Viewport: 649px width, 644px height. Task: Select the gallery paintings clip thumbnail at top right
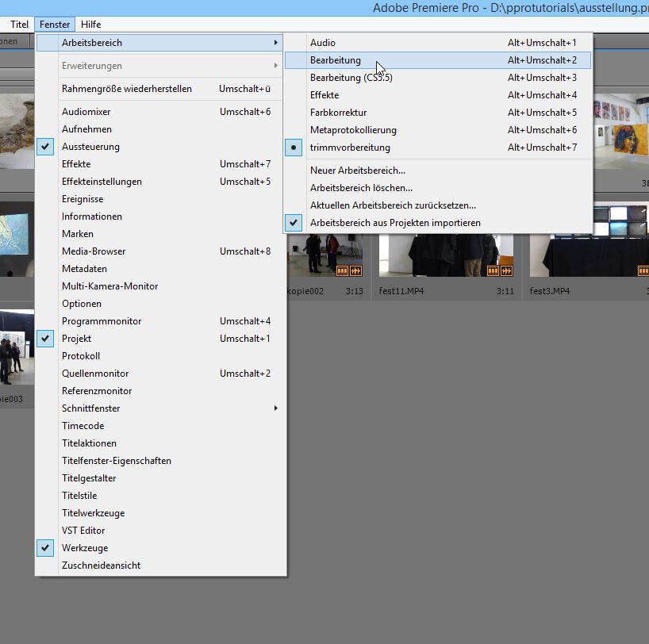[621, 131]
